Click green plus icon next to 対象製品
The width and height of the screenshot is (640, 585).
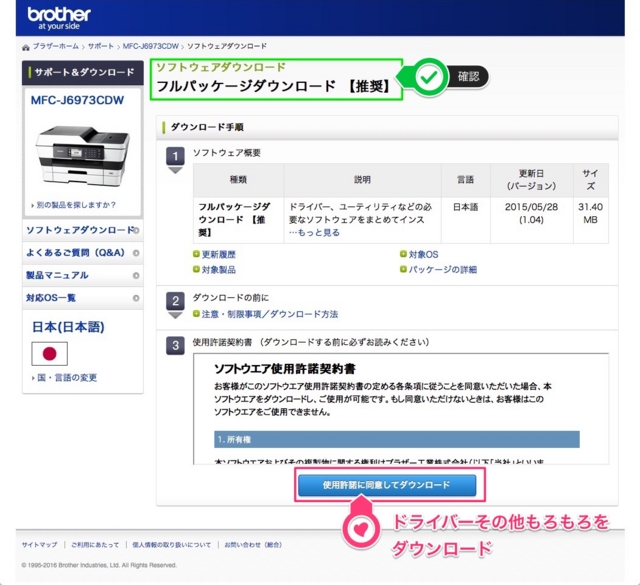pyautogui.click(x=196, y=269)
